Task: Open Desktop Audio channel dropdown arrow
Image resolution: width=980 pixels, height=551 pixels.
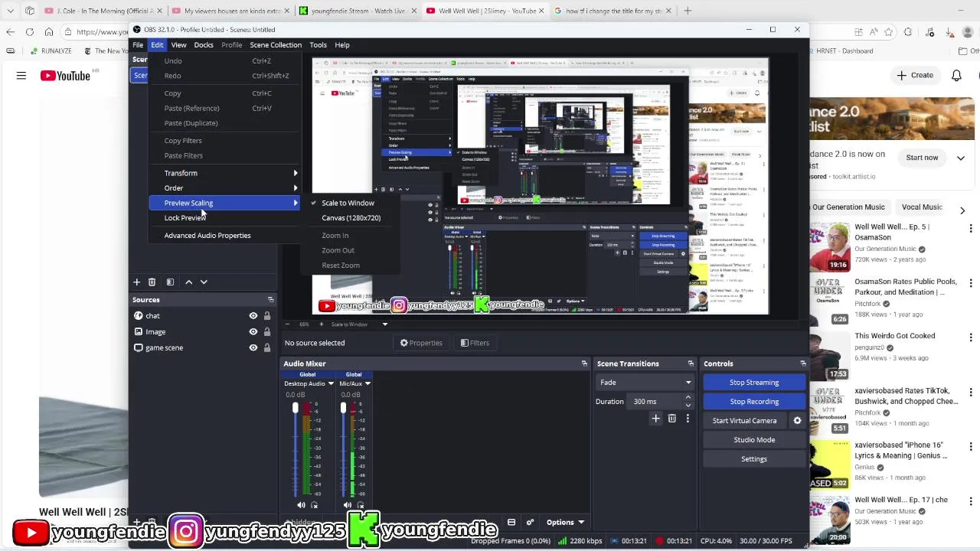Action: coord(331,383)
